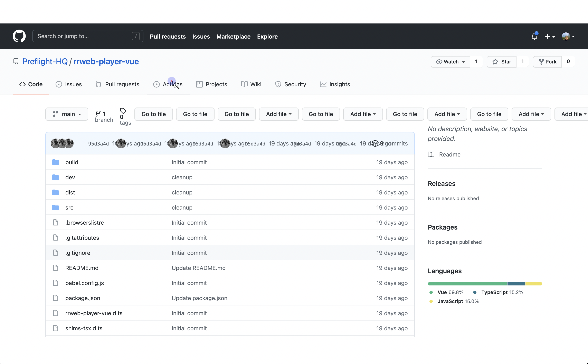588x364 pixels.
Task: Open the notifications bell
Action: (534, 36)
